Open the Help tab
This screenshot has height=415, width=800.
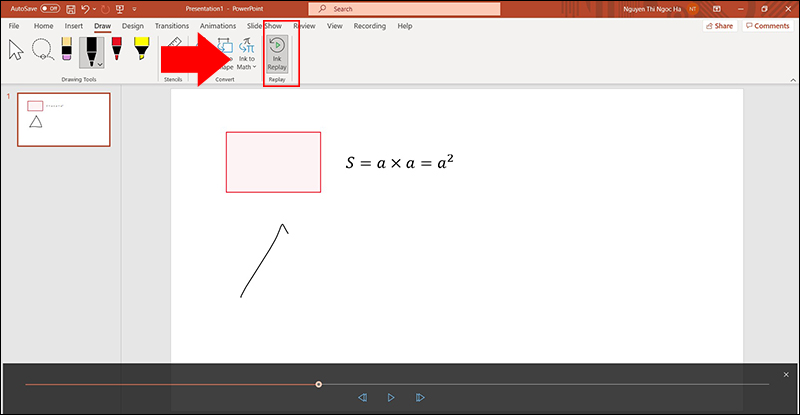click(x=405, y=26)
